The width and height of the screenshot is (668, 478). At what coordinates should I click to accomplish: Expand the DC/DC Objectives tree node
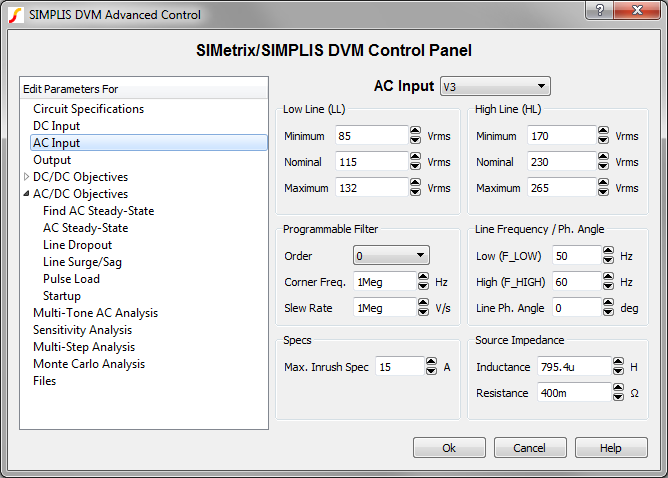(26, 177)
